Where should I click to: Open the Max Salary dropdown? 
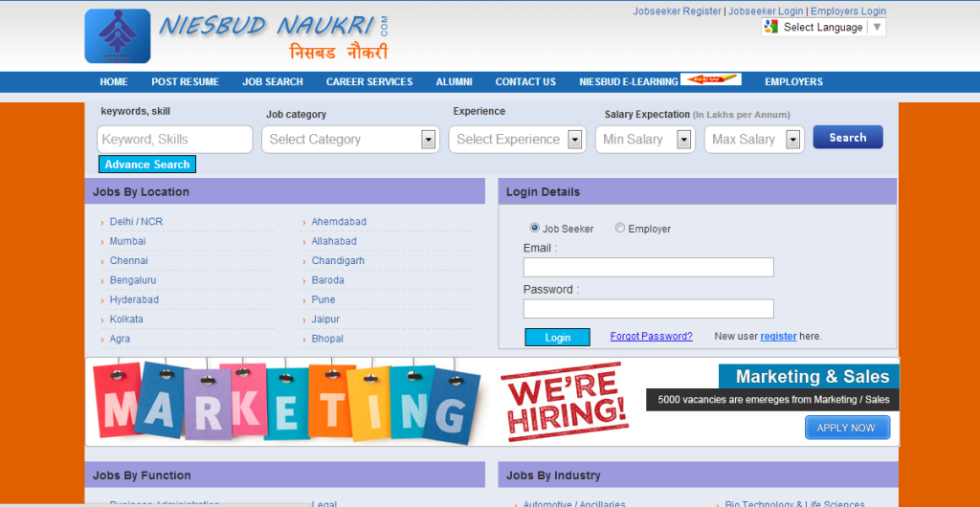(x=754, y=140)
